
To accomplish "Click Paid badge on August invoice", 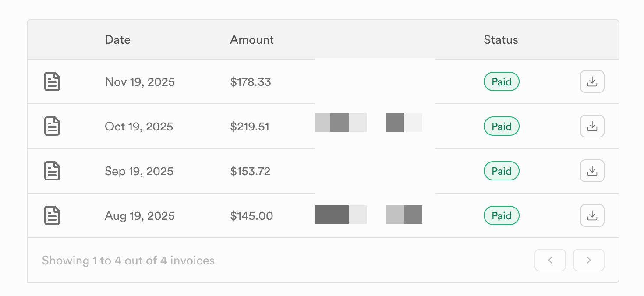I will click(x=501, y=216).
